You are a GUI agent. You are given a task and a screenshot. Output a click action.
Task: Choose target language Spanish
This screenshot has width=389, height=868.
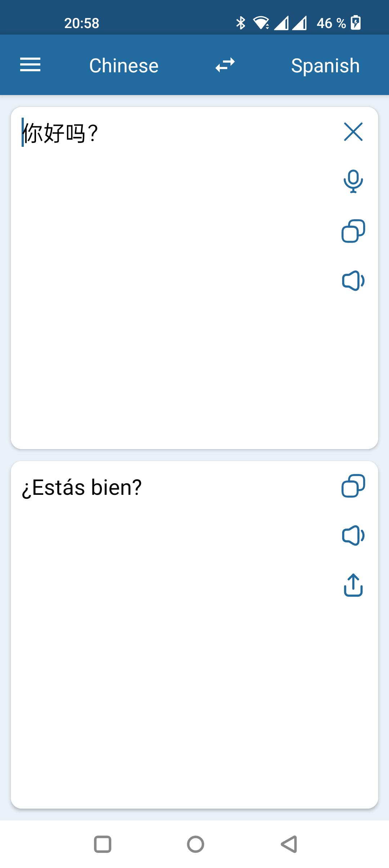pos(325,65)
